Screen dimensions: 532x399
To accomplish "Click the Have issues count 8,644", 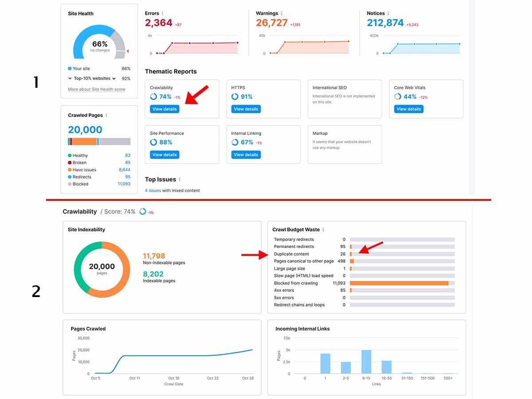I will 124,170.
